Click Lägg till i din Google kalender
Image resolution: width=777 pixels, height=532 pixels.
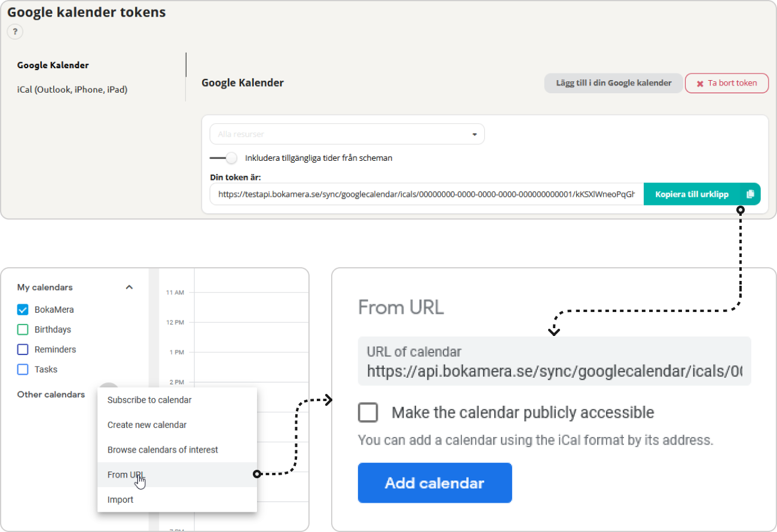[x=613, y=83]
